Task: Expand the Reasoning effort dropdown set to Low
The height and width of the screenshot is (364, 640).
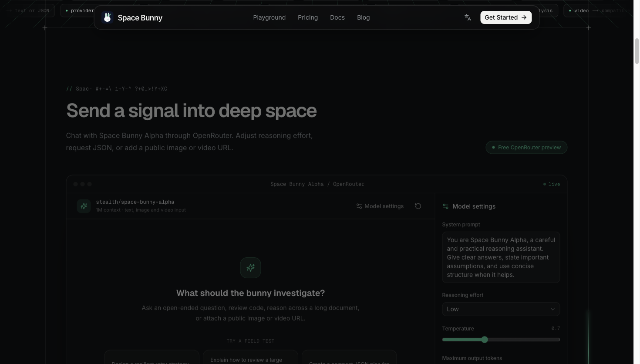Action: pyautogui.click(x=501, y=309)
